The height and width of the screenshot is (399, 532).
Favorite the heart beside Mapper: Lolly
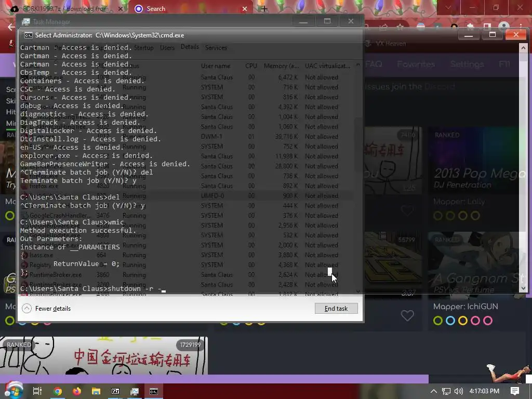tap(407, 211)
